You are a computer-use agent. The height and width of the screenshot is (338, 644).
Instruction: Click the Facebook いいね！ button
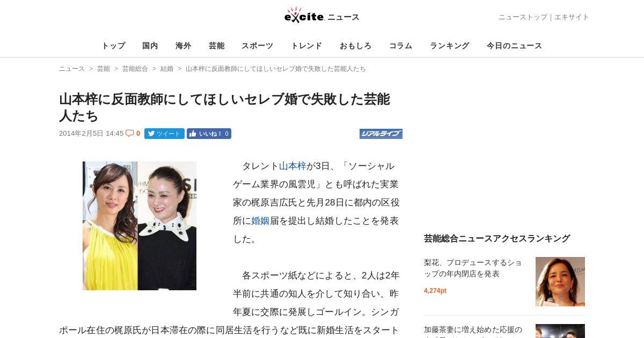click(209, 134)
